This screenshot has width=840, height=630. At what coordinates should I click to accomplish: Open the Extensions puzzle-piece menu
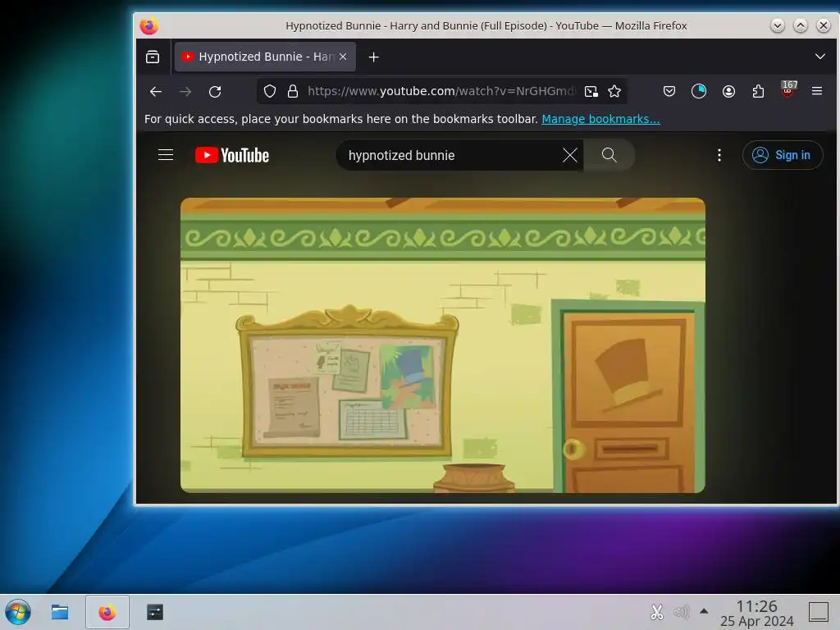click(x=758, y=91)
